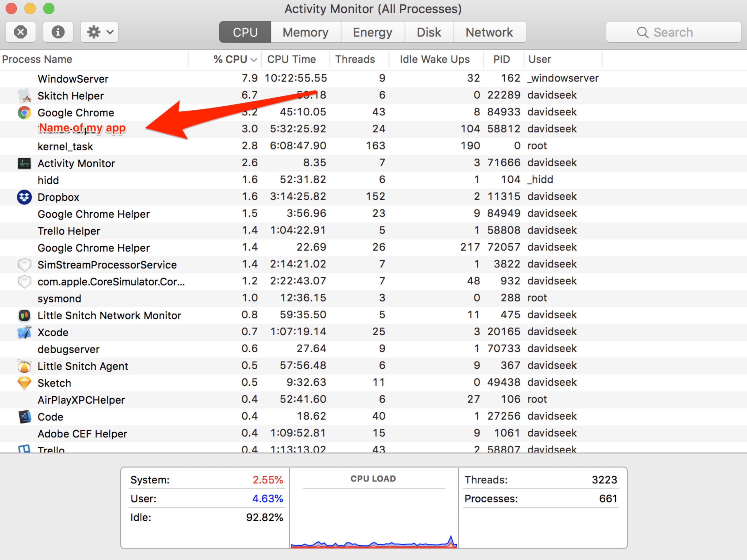Select the kernel_task process row

[373, 146]
